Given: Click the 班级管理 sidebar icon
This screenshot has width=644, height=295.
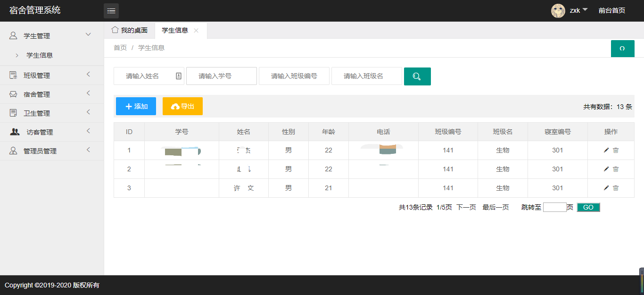Looking at the screenshot, I should click(x=13, y=75).
